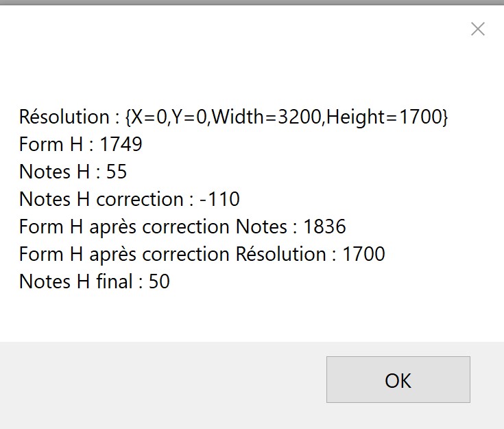Click the value 1836
The image size is (504, 429).
(x=324, y=227)
